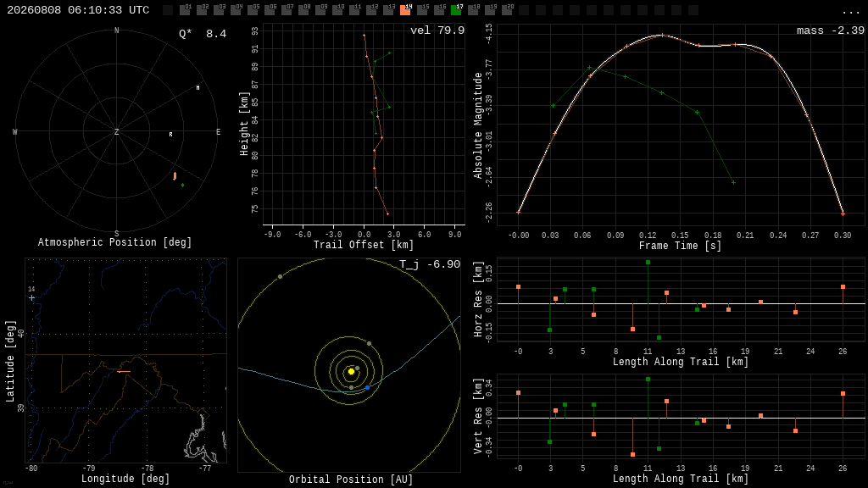Click station 20 square in top bar
868x488 pixels.
click(x=507, y=9)
